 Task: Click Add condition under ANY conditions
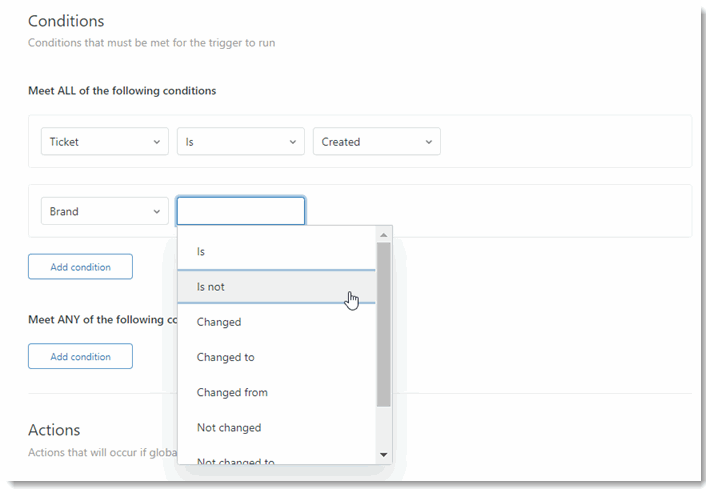[x=80, y=356]
